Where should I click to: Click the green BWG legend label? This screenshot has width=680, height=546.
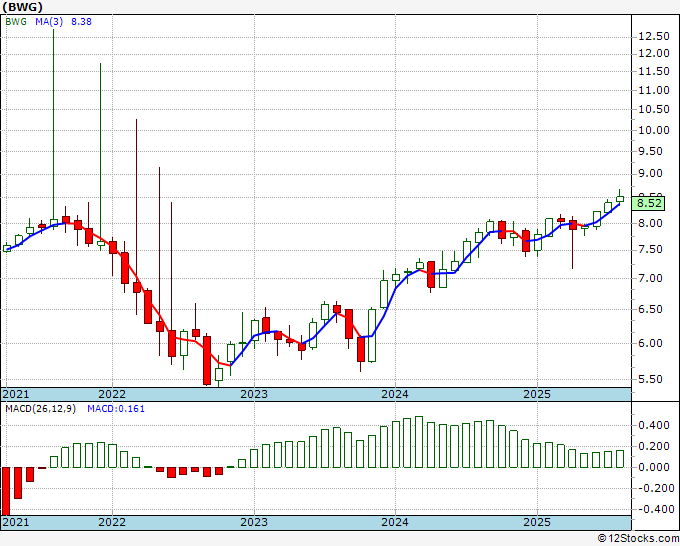16,22
